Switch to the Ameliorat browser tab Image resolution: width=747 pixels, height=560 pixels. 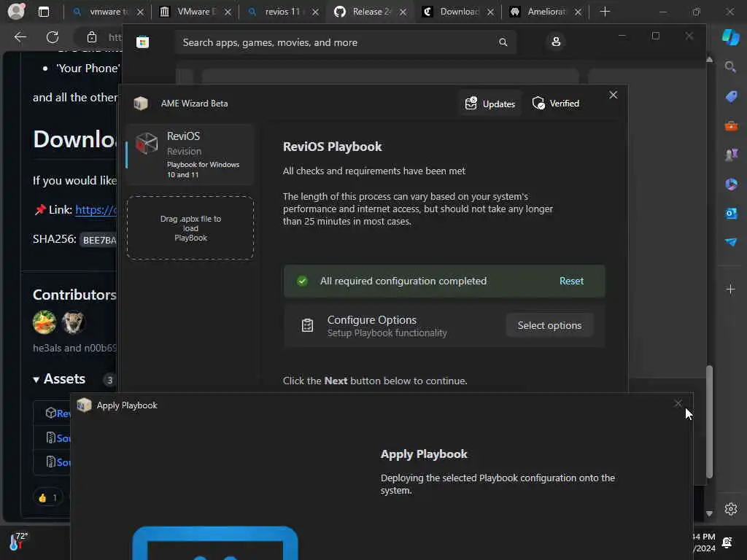[545, 12]
